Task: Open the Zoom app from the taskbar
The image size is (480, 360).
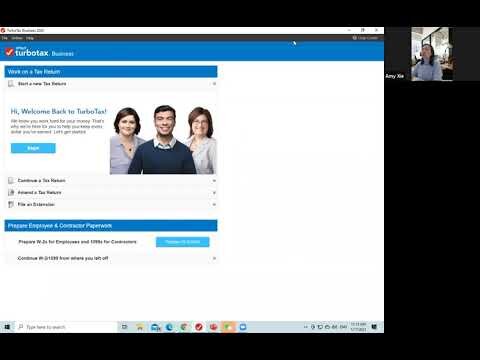Action: [243, 327]
